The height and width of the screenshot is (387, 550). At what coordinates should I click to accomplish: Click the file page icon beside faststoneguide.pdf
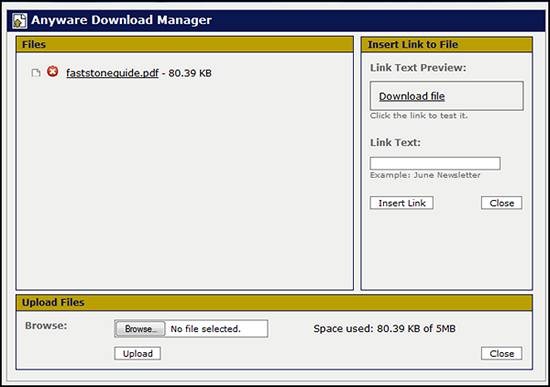point(35,73)
